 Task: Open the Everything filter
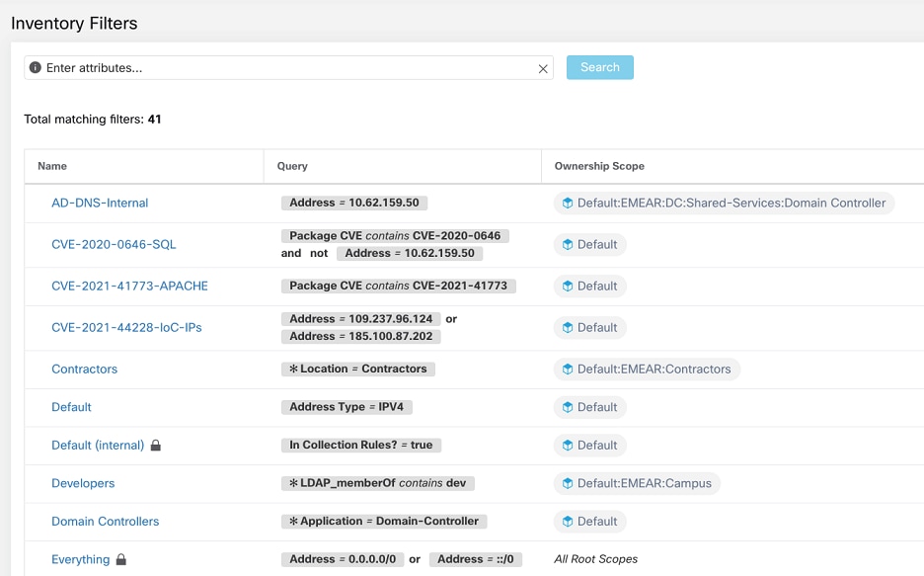click(80, 559)
